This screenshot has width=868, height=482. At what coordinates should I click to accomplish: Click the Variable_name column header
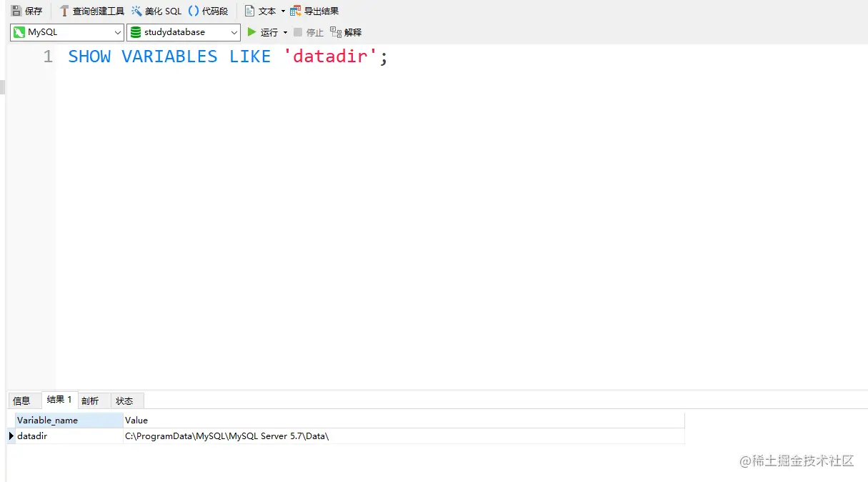(69, 420)
